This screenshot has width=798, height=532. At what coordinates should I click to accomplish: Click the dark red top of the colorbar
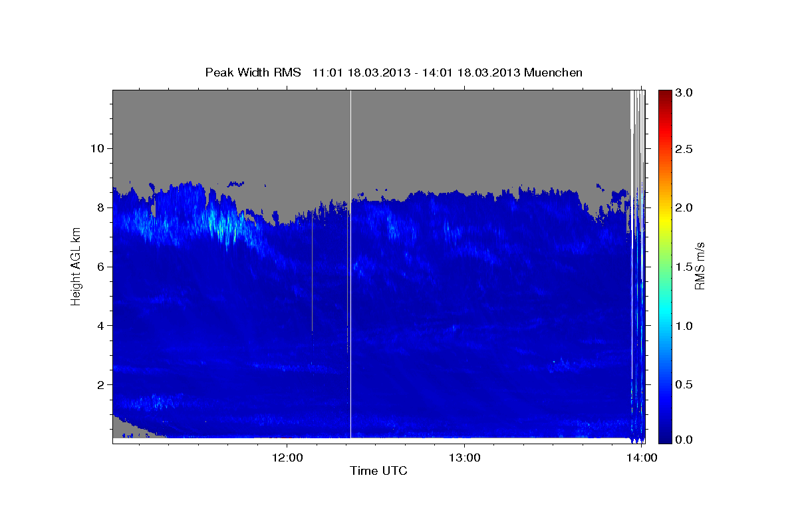664,94
